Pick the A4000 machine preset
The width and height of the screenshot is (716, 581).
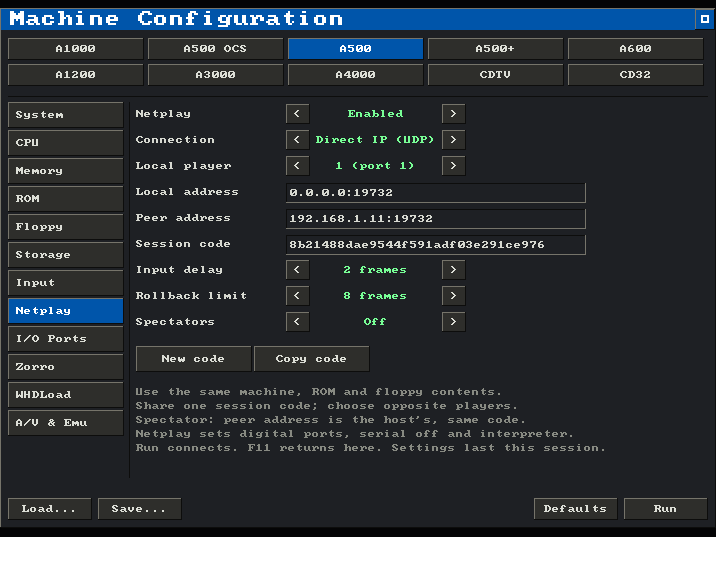355,75
